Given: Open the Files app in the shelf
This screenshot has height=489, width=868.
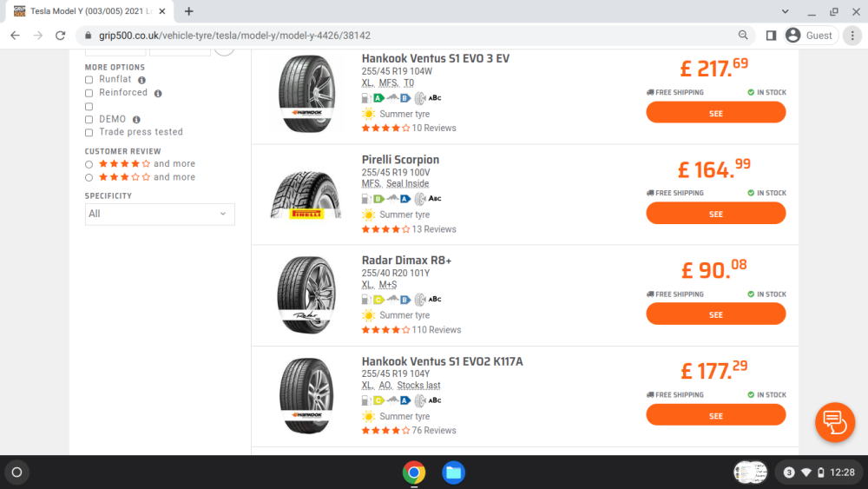Looking at the screenshot, I should (453, 472).
